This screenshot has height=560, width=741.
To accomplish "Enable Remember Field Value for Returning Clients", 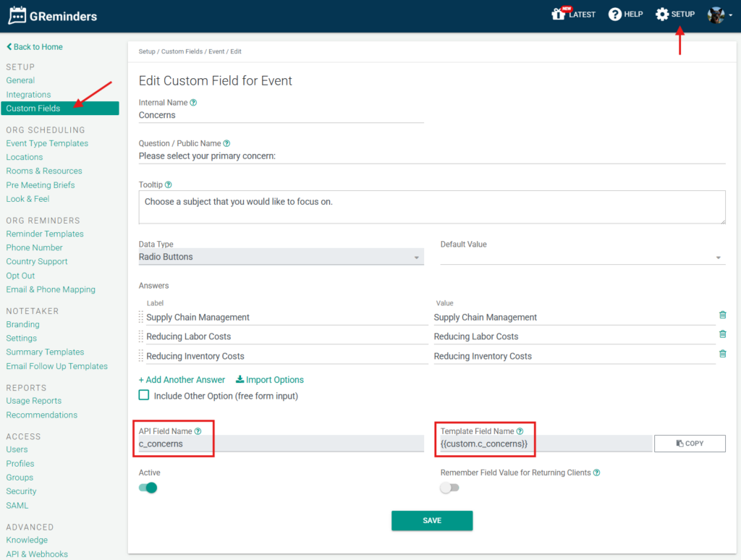I will coord(449,488).
